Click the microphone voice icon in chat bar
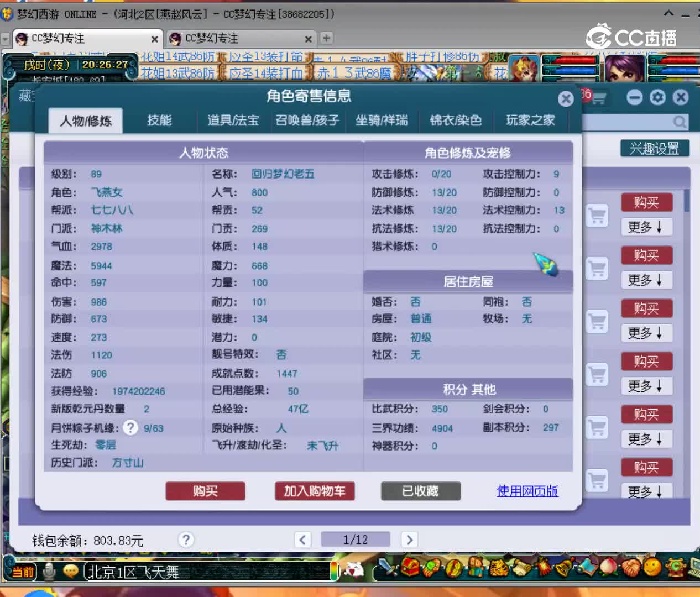Screen dimensions: 700x597 tap(50, 570)
